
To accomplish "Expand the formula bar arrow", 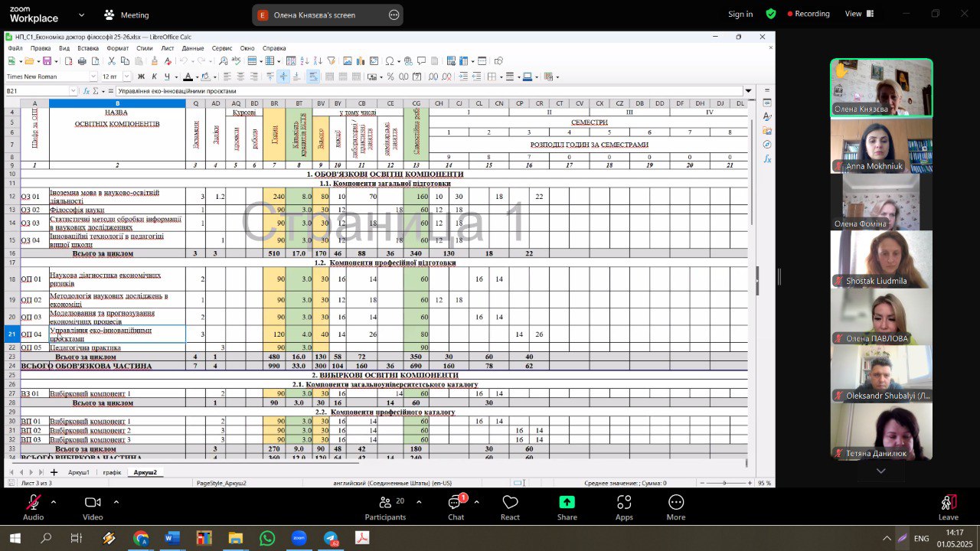I will coord(748,90).
